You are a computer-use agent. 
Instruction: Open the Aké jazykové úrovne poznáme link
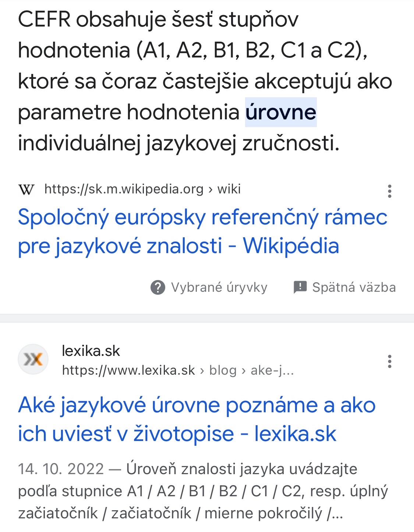tap(197, 419)
